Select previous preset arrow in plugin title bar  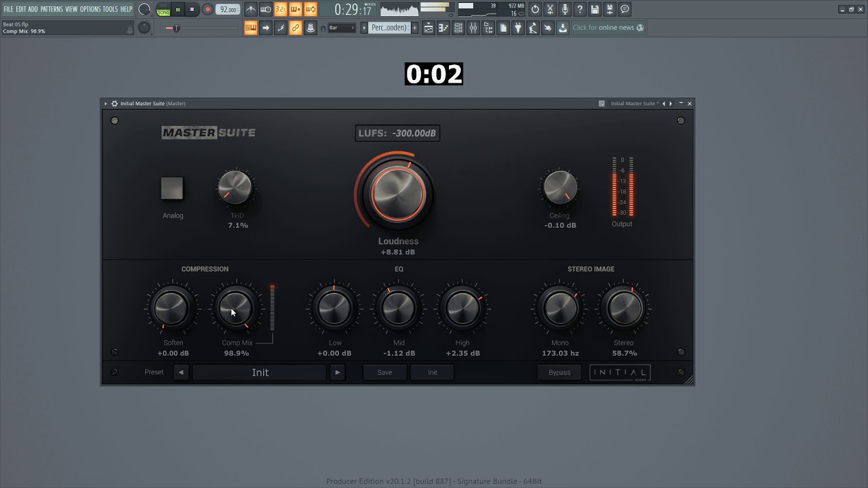(664, 104)
